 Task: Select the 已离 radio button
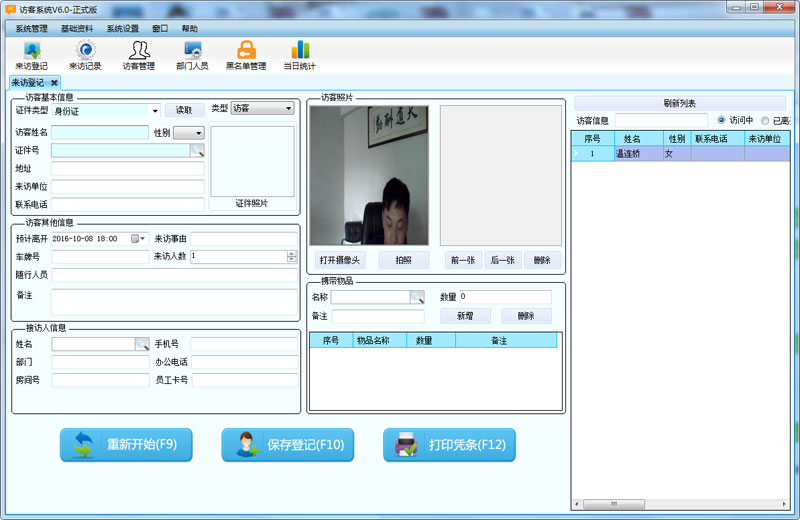(x=765, y=120)
